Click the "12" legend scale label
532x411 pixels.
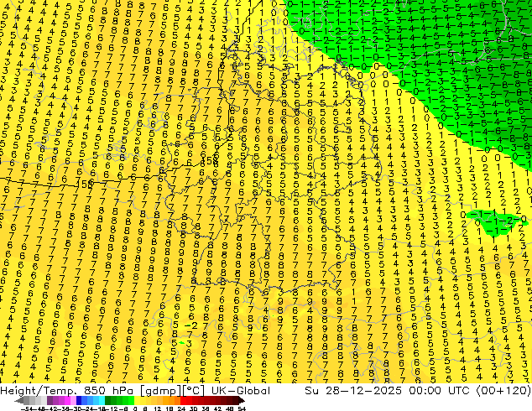click(x=156, y=408)
